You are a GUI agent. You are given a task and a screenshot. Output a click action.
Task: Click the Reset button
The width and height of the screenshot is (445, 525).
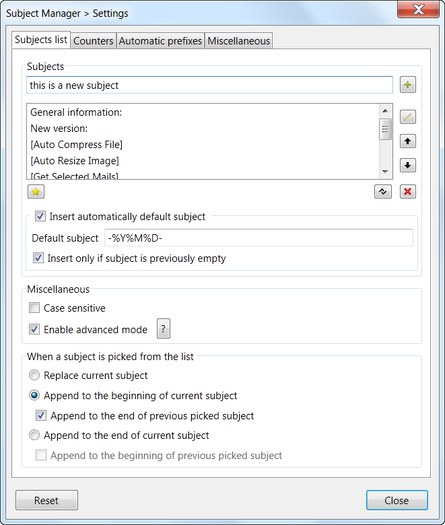pos(47,500)
